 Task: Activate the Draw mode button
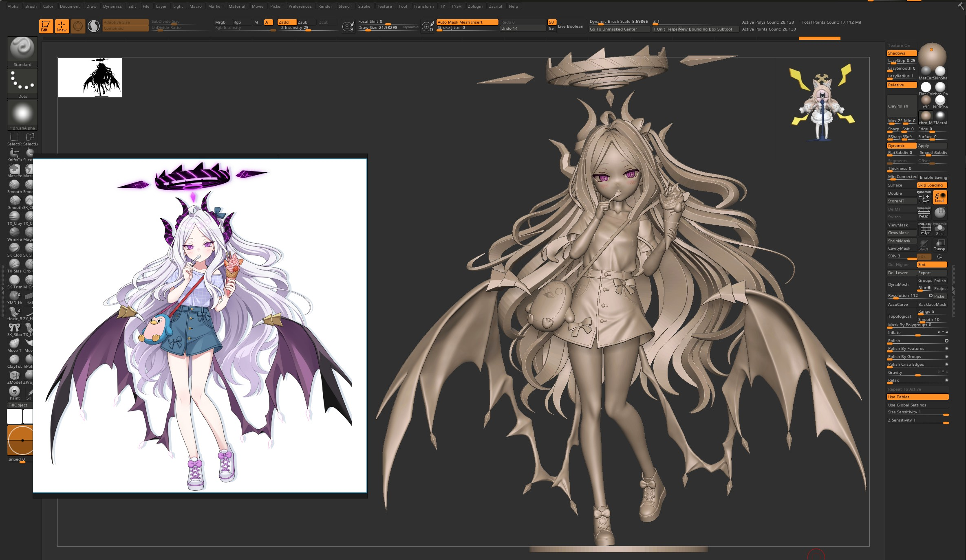click(62, 26)
